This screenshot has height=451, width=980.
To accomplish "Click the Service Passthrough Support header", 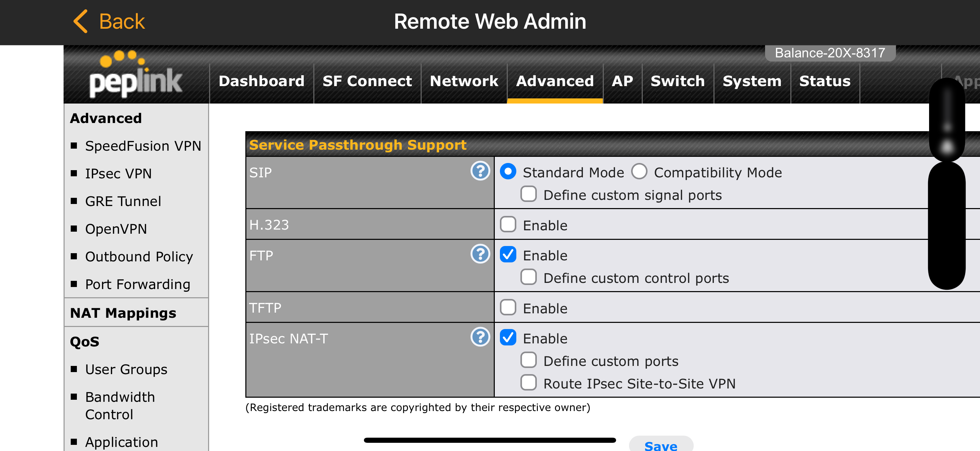I will pyautogui.click(x=358, y=145).
